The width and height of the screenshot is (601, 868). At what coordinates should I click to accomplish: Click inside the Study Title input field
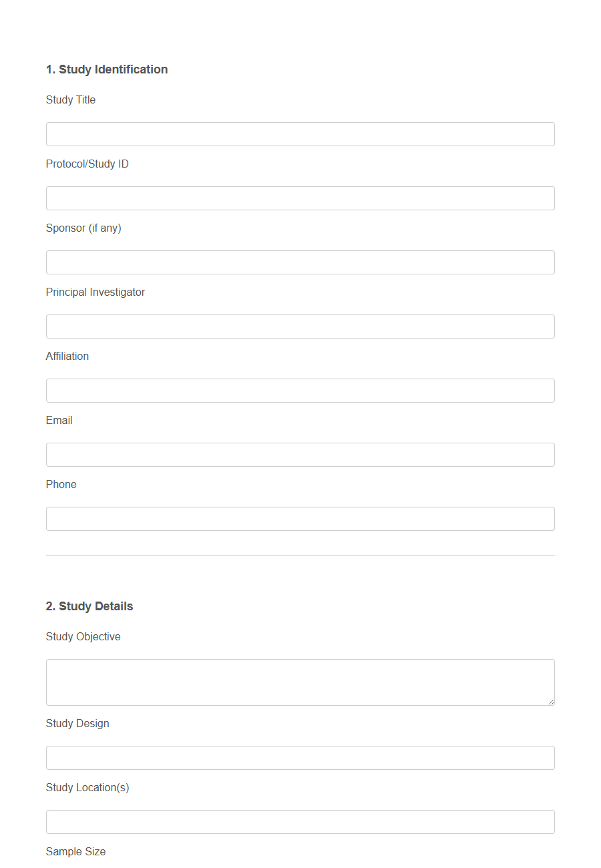[300, 134]
